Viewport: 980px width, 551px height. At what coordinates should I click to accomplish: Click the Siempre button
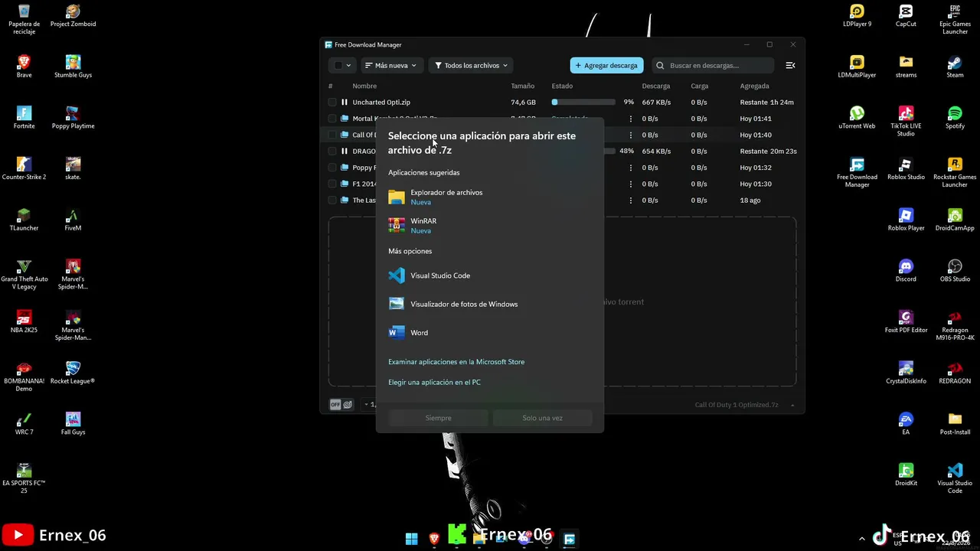pyautogui.click(x=438, y=418)
